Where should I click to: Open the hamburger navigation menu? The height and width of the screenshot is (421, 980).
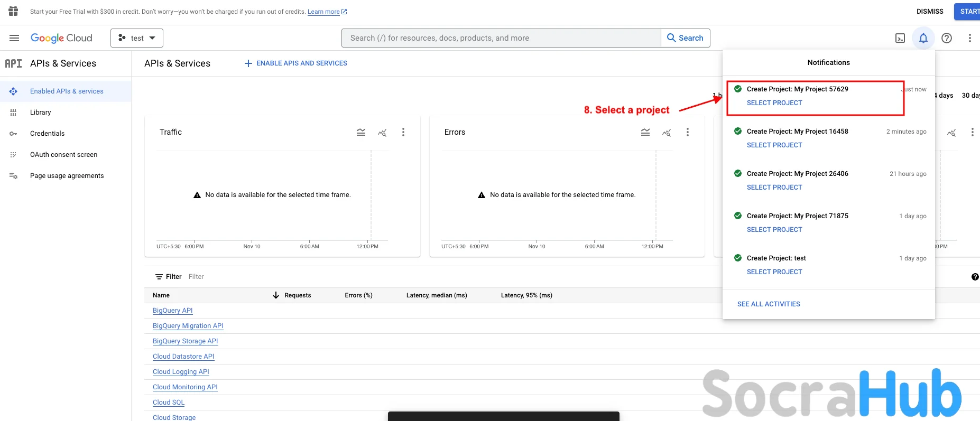(x=14, y=38)
